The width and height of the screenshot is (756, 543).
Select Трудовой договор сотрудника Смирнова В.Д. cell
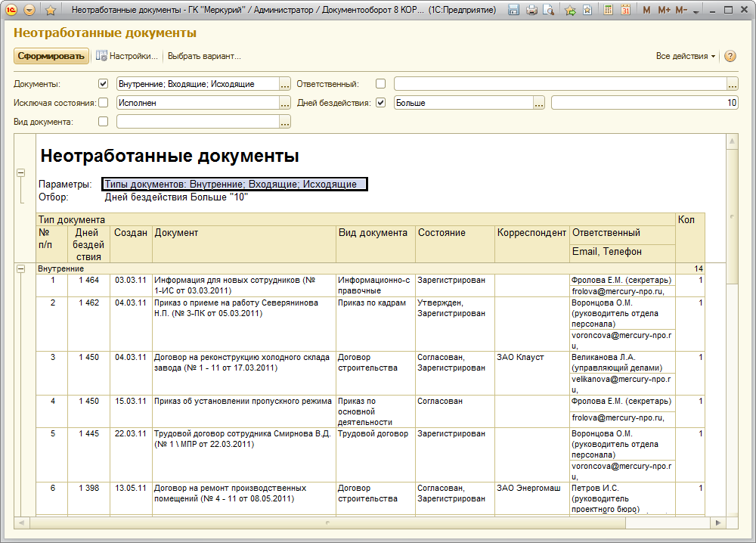(x=244, y=455)
